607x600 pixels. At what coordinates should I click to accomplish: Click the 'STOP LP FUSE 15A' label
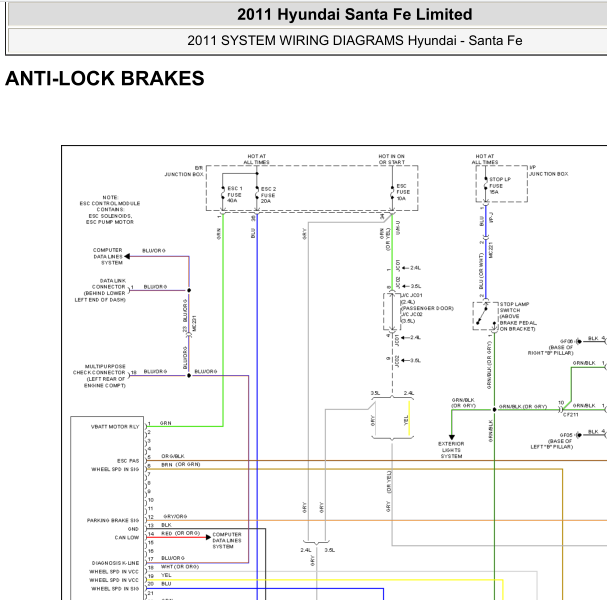500,186
